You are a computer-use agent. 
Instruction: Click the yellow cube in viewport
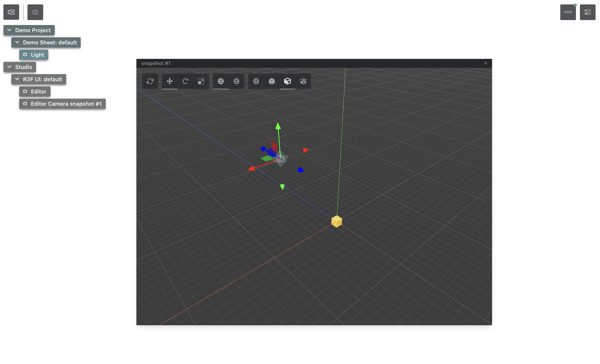pos(337,221)
